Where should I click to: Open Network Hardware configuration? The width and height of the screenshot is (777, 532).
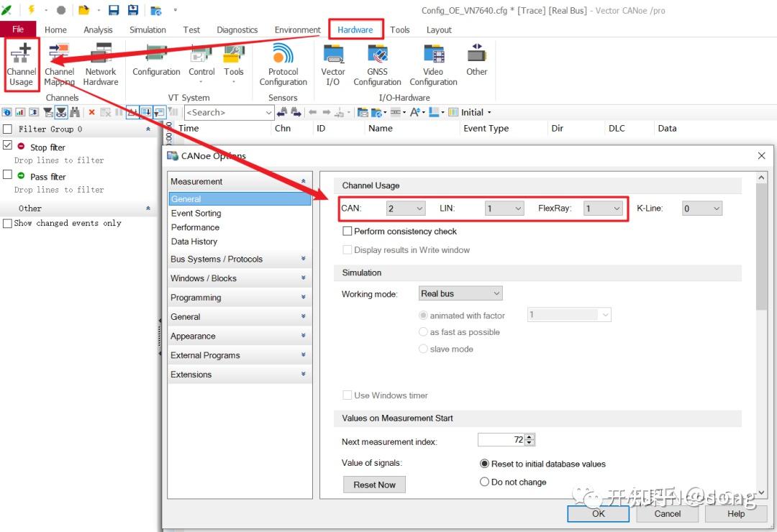[101, 65]
